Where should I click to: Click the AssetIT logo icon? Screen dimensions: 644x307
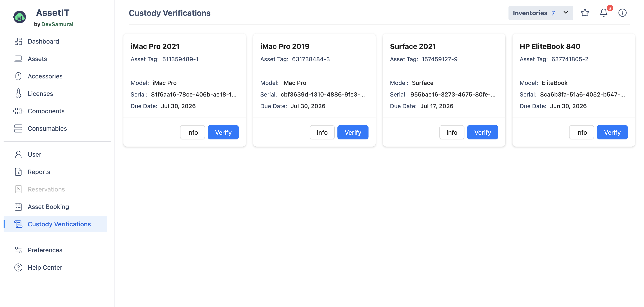tap(19, 17)
